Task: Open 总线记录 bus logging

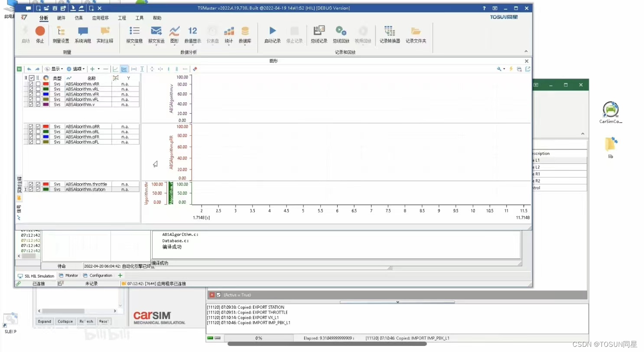Action: pyautogui.click(x=319, y=34)
